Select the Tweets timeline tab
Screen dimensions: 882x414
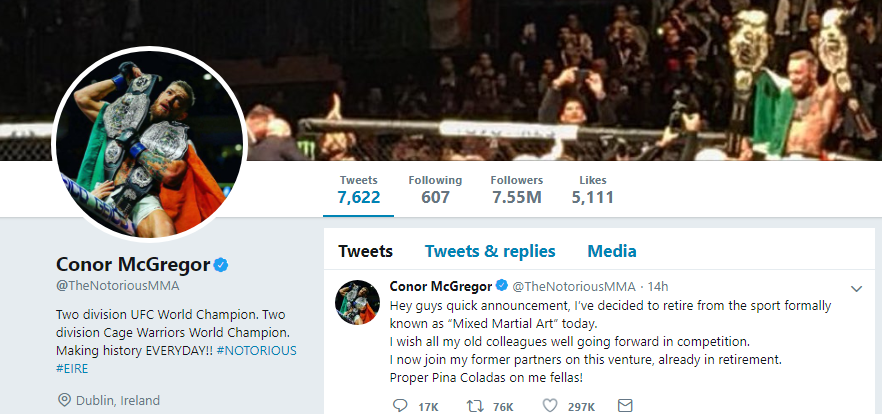(365, 251)
